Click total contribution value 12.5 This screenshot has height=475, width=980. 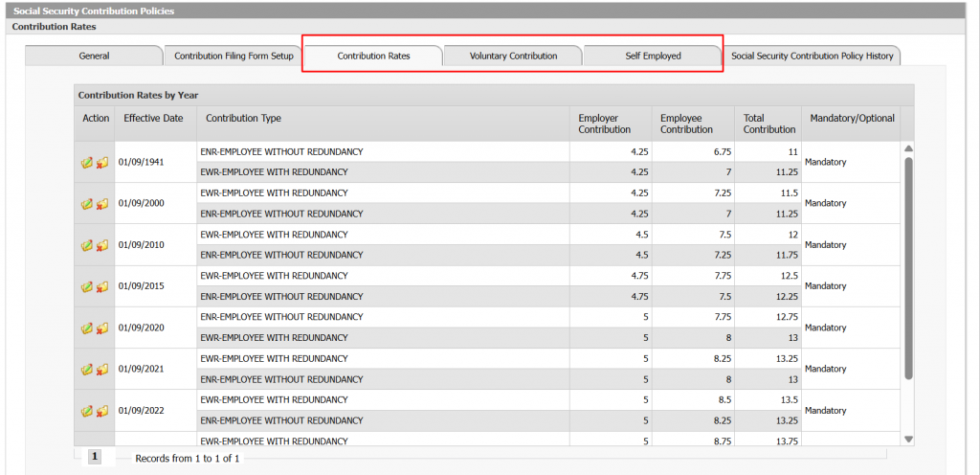click(x=789, y=276)
